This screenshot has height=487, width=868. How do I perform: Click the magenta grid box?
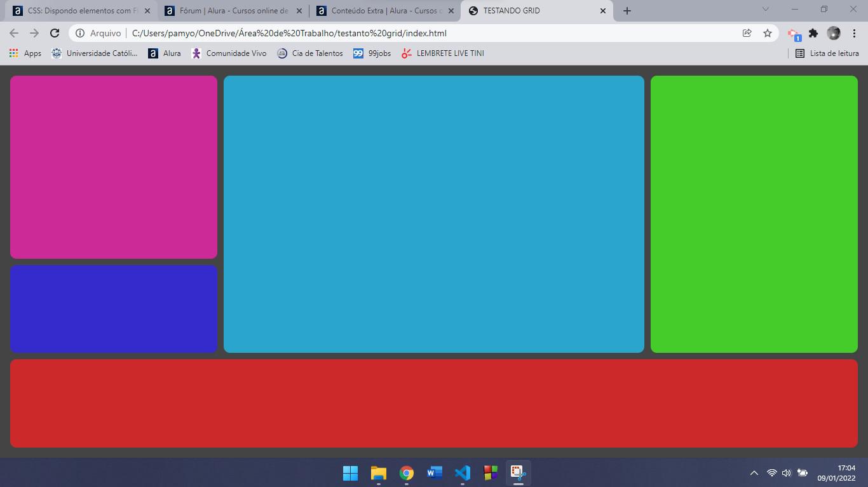click(x=114, y=167)
